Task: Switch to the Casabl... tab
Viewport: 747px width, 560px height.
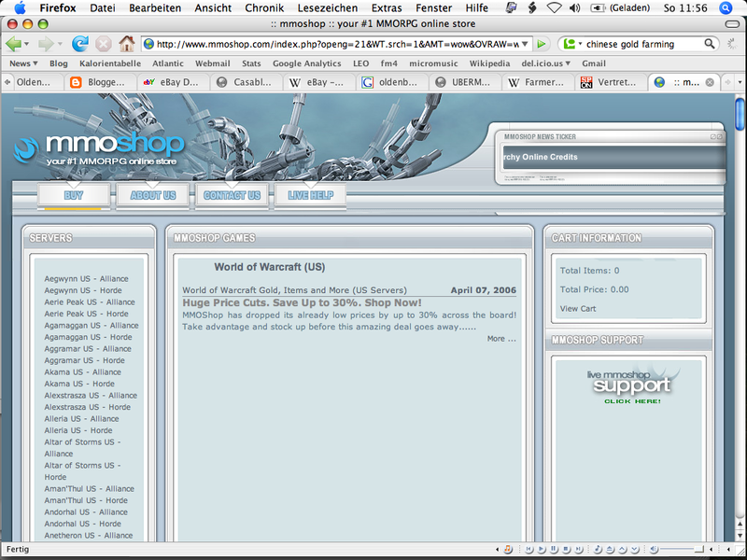Action: point(247,82)
